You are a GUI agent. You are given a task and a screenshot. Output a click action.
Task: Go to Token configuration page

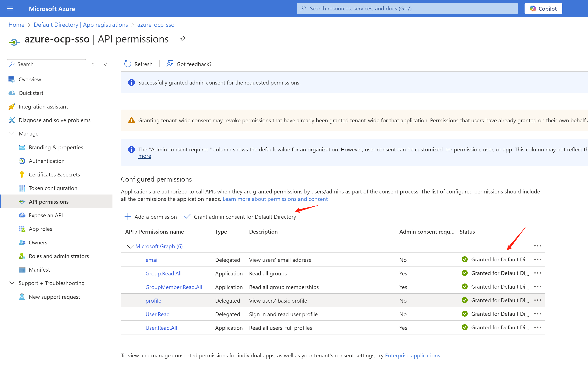(53, 188)
